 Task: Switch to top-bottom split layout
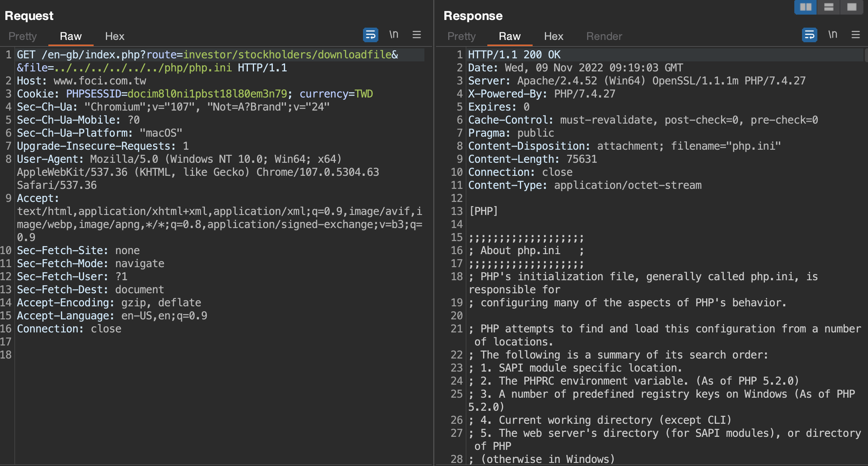[x=828, y=7]
